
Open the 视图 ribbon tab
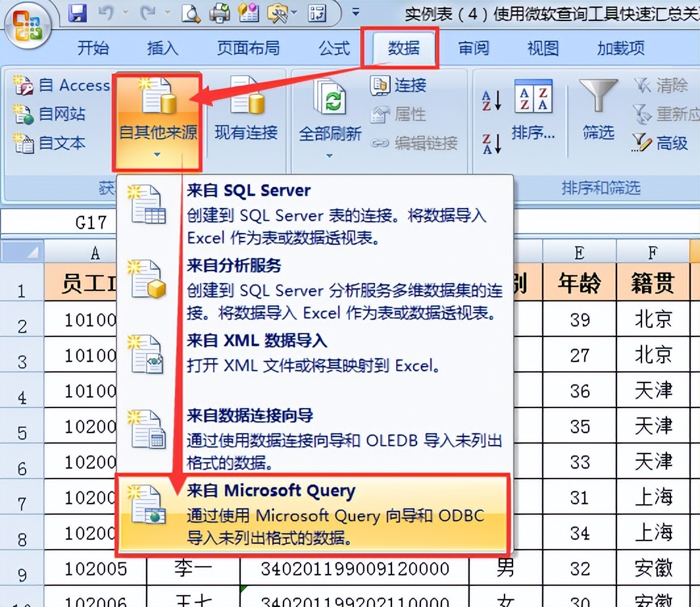(x=543, y=48)
